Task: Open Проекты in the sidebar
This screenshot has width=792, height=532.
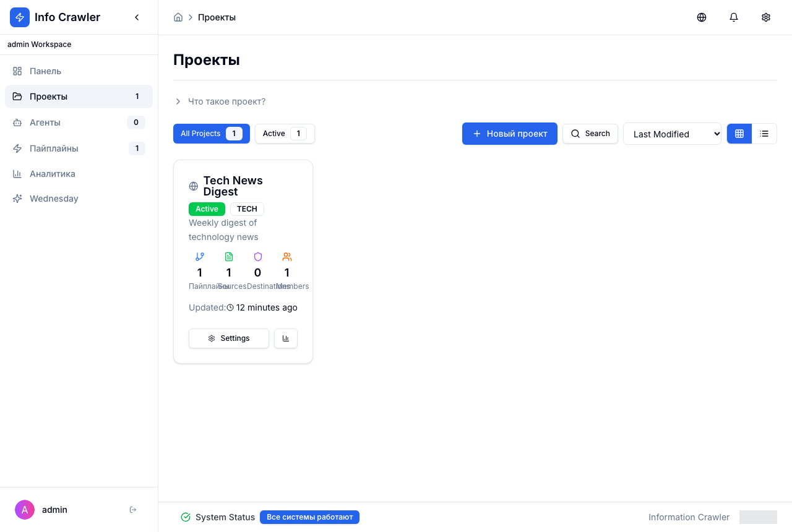Action: (x=79, y=97)
